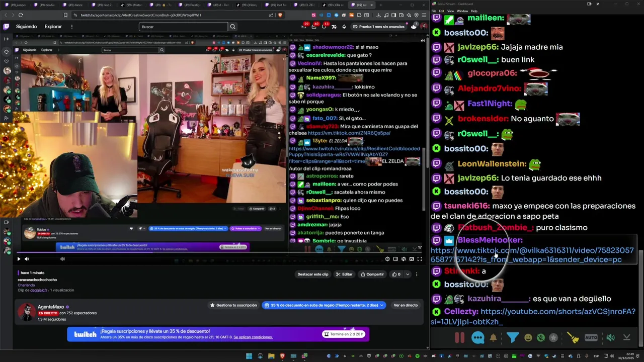Toggle the AUTO button in Social Stream
This screenshot has height=362, width=644.
pos(591,338)
